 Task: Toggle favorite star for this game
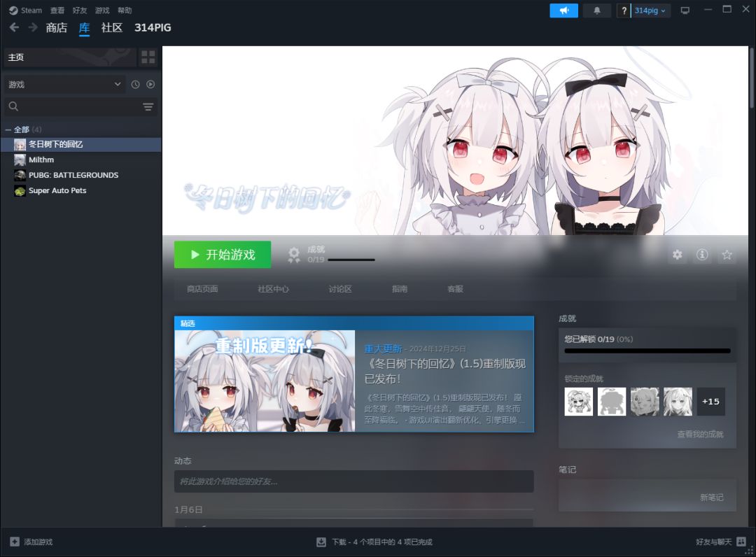[x=727, y=255]
